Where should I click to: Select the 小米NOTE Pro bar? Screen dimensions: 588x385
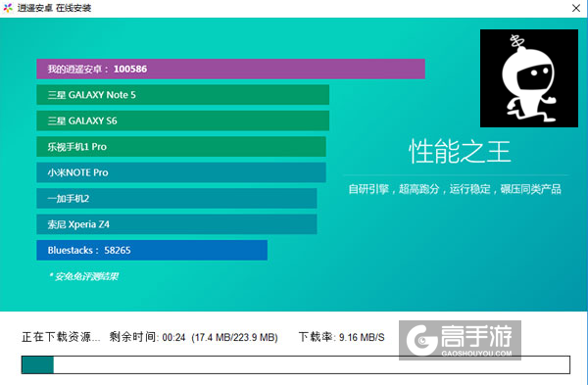coord(181,172)
